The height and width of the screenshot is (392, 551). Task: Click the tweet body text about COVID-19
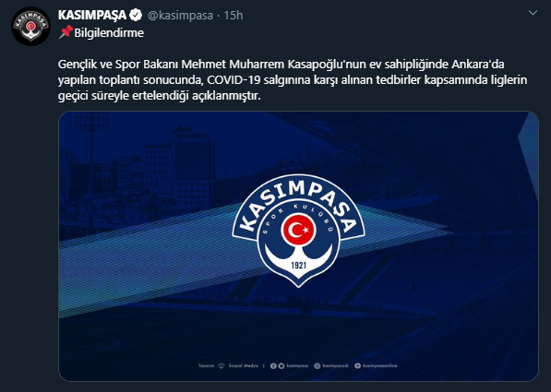(293, 80)
